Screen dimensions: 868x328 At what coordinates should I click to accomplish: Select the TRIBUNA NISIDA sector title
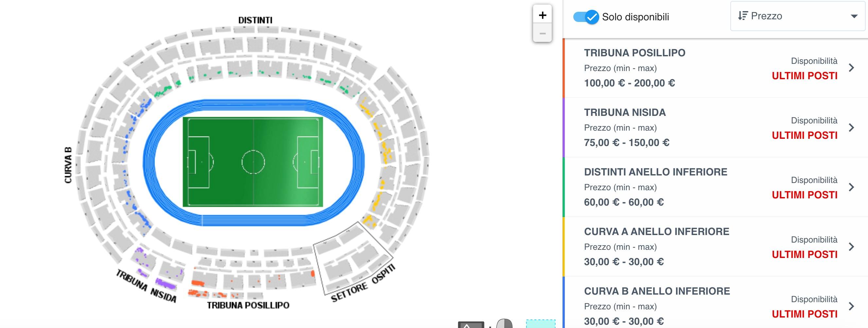(x=625, y=113)
